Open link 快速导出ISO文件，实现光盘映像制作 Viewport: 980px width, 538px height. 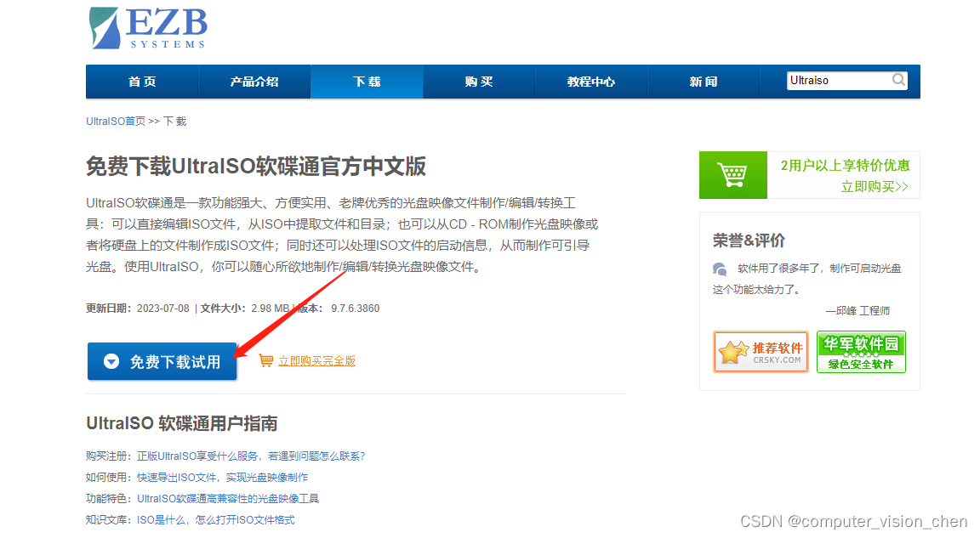(x=223, y=478)
